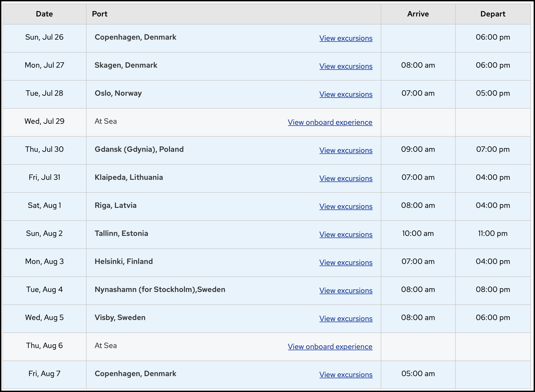Open Riga, Latvia excursions link

coord(346,207)
